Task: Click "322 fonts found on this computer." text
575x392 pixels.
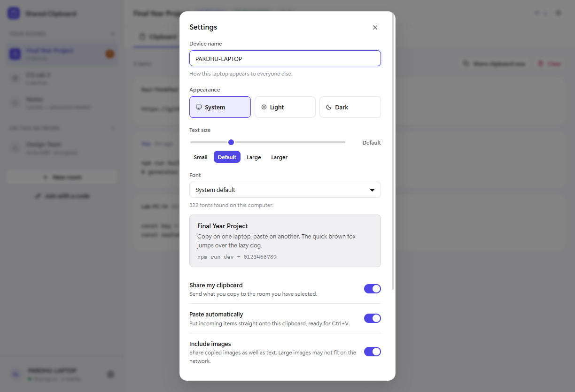Action: [x=231, y=205]
